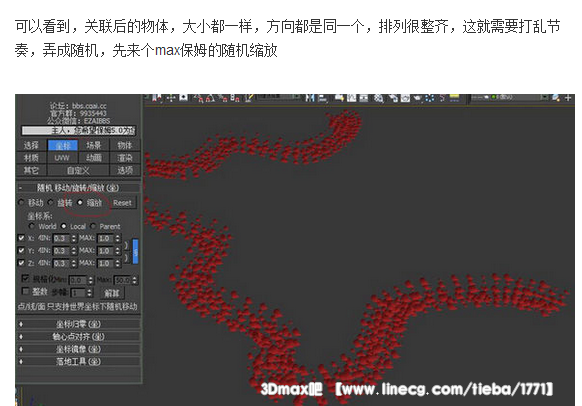Toggle the Spinner Snap toolbar icon
The width and height of the screenshot is (582, 406).
235,98
